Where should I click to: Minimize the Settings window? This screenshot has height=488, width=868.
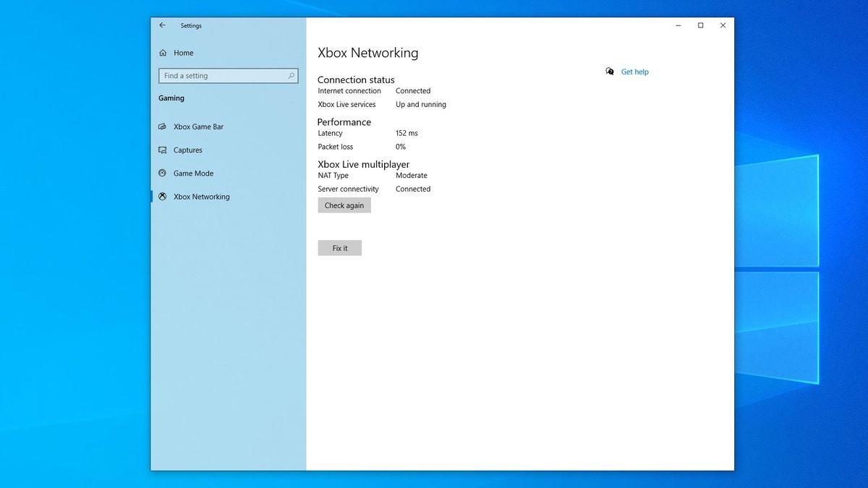pos(678,25)
